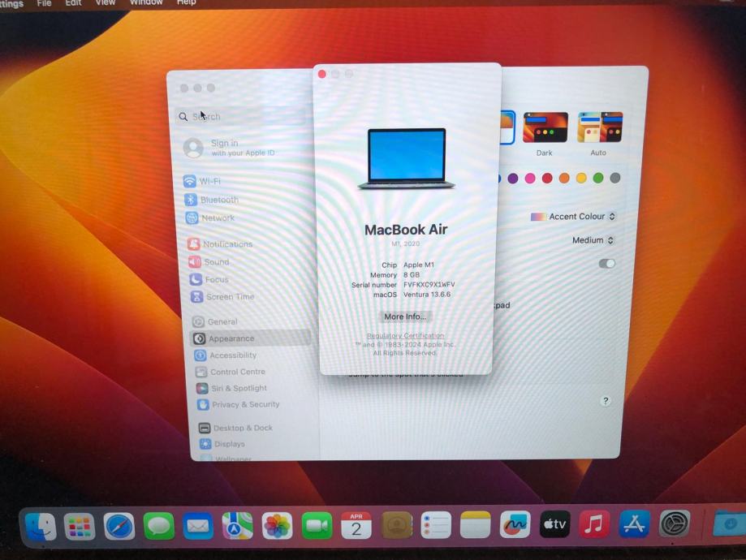Choose green accent colour
This screenshot has height=560, width=746.
coord(598,179)
